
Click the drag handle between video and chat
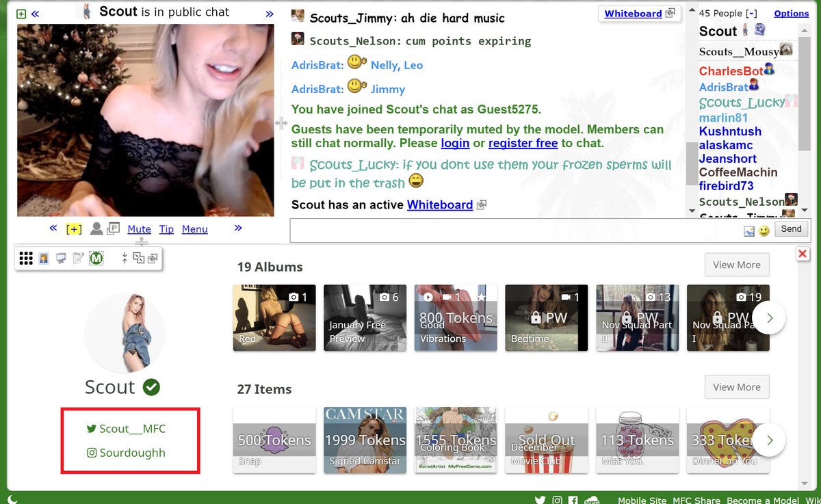[281, 123]
